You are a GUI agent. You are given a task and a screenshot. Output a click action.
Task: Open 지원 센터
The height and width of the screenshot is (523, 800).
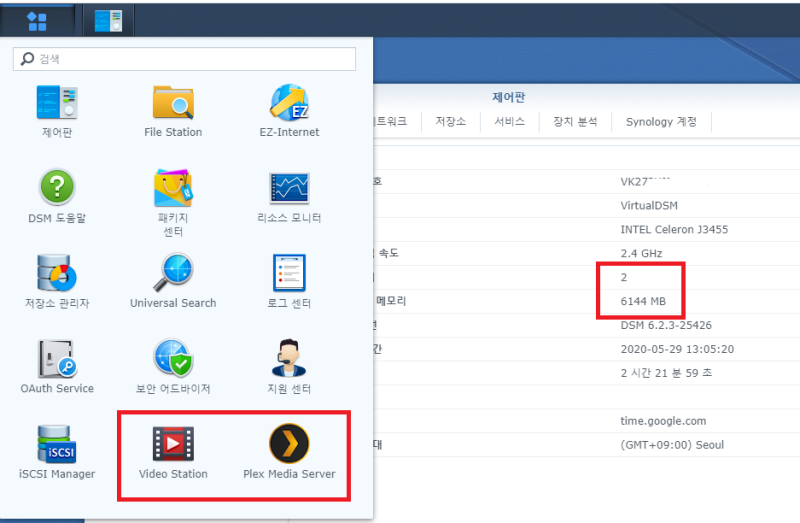click(x=289, y=367)
